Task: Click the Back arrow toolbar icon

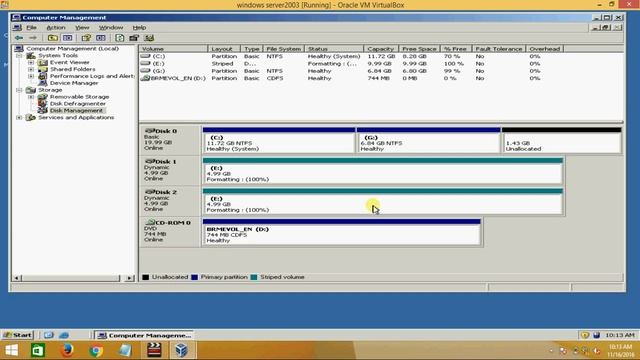Action: [19, 38]
